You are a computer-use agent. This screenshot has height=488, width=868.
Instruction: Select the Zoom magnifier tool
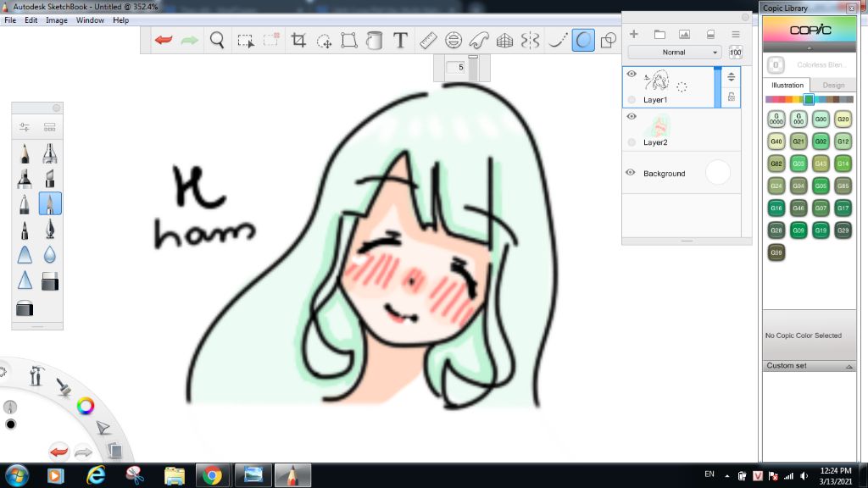point(217,40)
